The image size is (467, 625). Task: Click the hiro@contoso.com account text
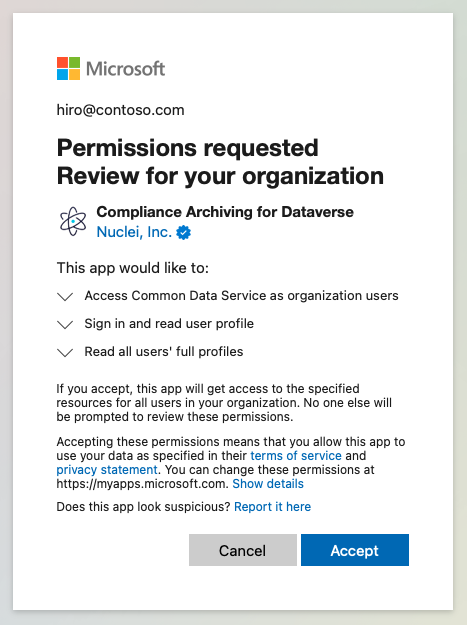(120, 110)
